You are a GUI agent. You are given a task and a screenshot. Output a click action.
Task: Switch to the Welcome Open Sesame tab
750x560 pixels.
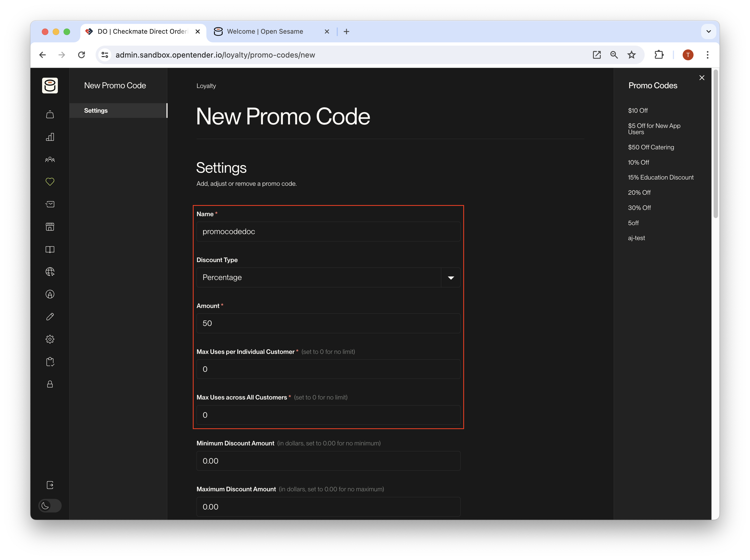point(271,32)
